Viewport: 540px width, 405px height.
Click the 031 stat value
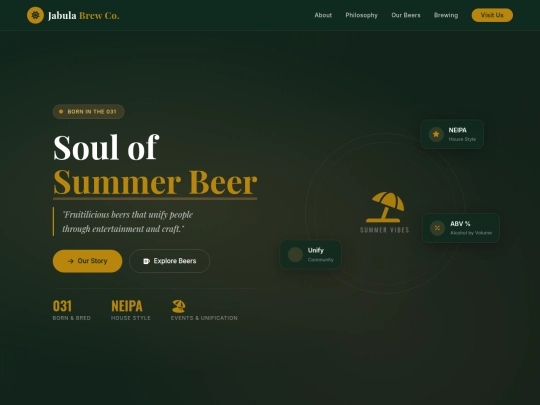point(62,306)
